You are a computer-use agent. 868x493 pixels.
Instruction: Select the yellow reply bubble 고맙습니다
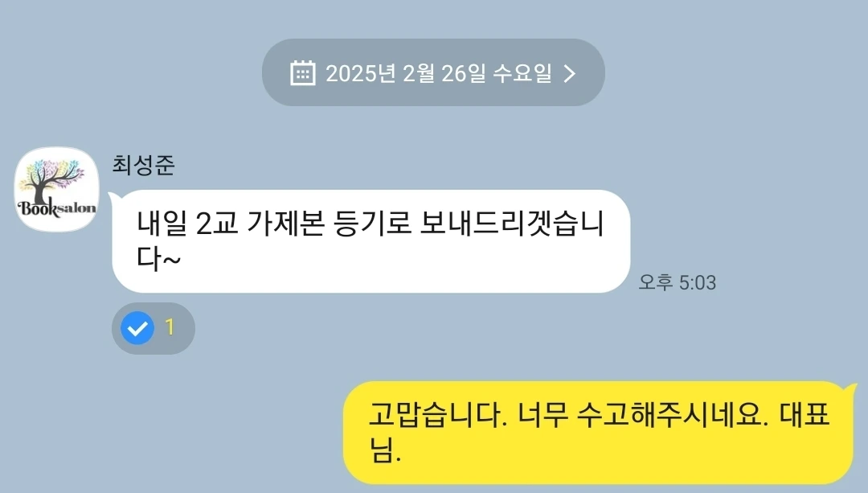click(x=599, y=433)
